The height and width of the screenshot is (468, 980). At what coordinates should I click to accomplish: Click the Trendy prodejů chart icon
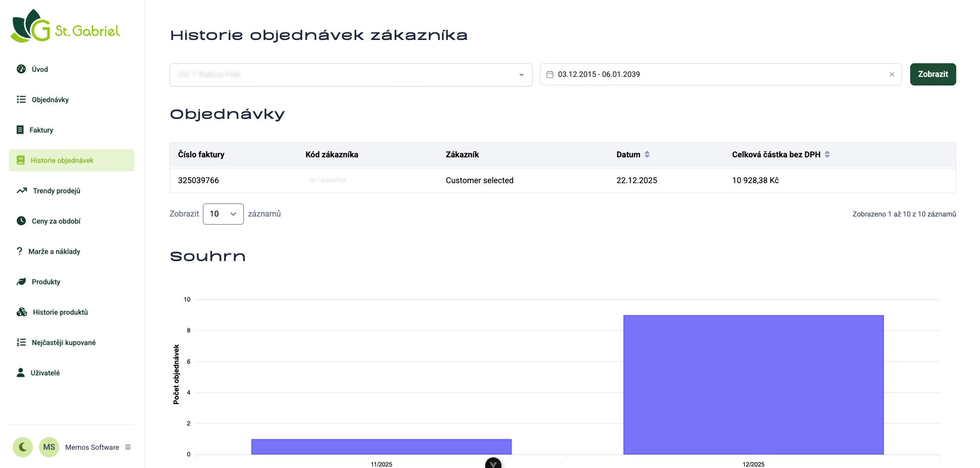coord(22,191)
